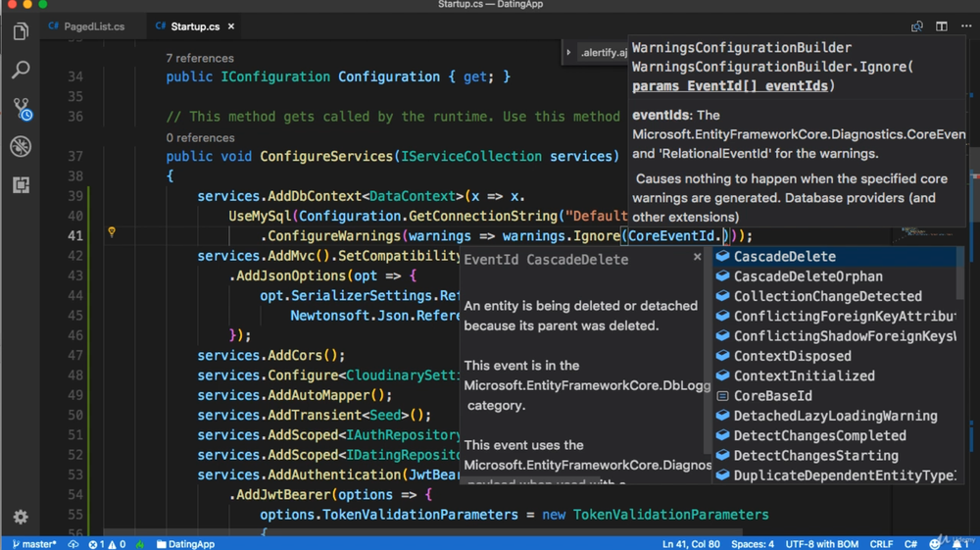980x550 pixels.
Task: Select CascadeDeleteOrphan from the suggestion list
Action: [808, 276]
